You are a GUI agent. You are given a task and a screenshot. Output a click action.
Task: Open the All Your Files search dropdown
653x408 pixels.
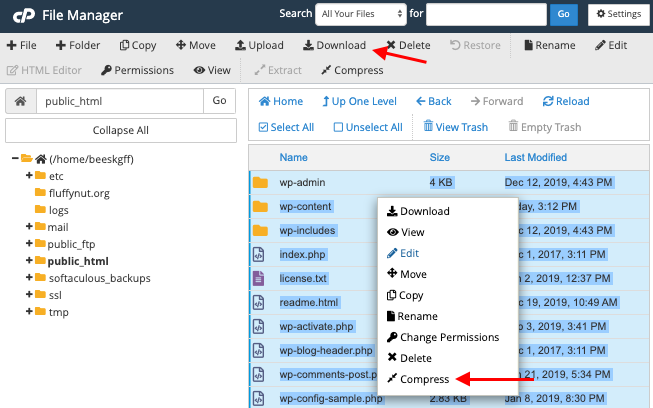(x=360, y=14)
